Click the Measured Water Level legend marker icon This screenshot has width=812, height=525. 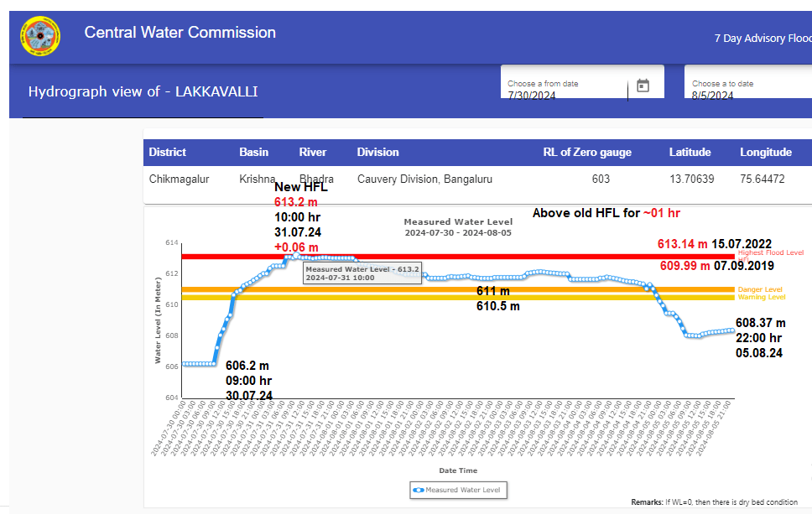pyautogui.click(x=419, y=490)
